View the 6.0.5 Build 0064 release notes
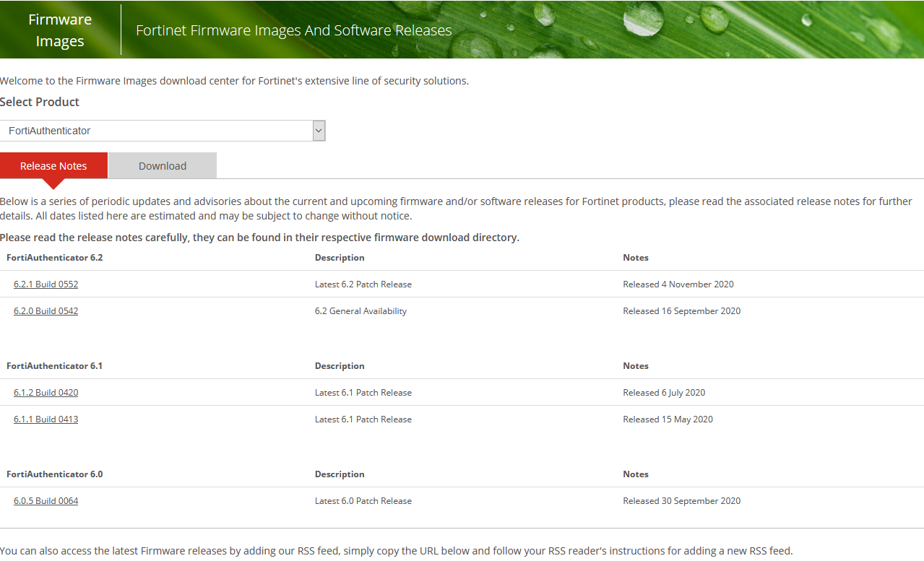Image resolution: width=924 pixels, height=561 pixels. [x=46, y=500]
